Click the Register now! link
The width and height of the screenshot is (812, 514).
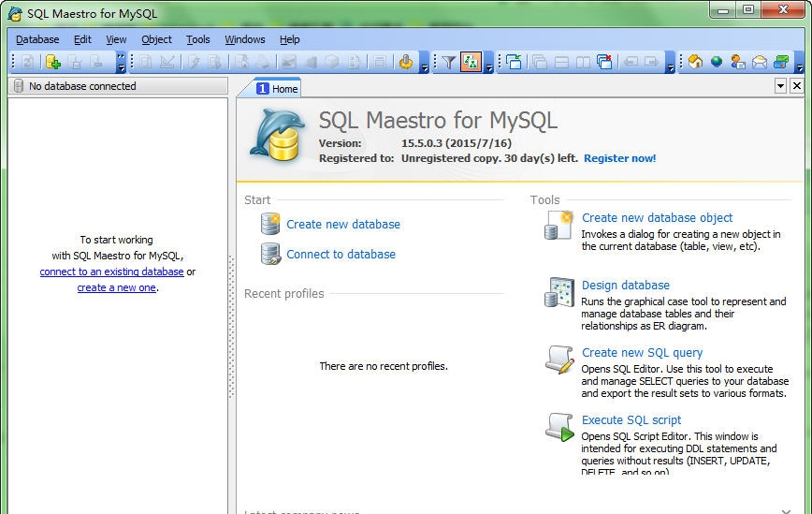(620, 158)
